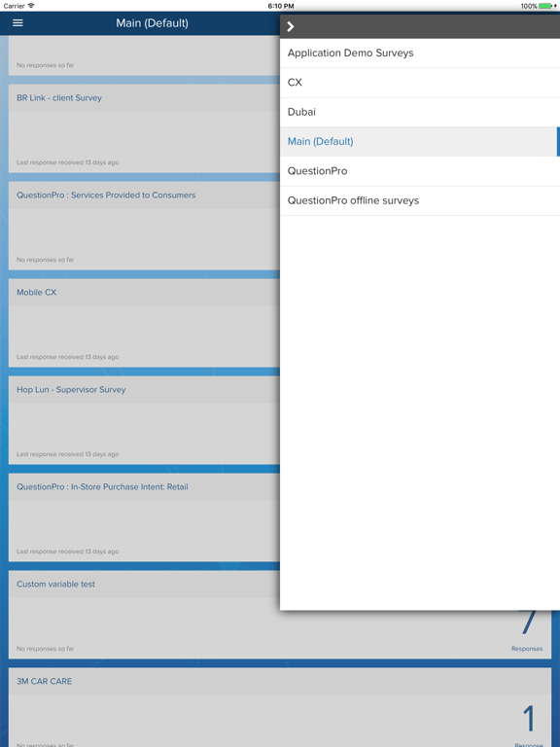Click No responses text under Custom variable test

(46, 649)
